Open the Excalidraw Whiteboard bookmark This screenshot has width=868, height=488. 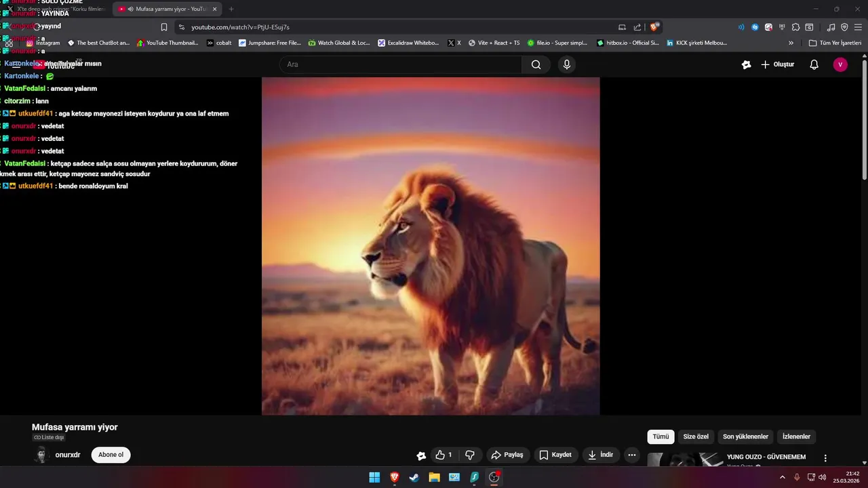[x=409, y=43]
